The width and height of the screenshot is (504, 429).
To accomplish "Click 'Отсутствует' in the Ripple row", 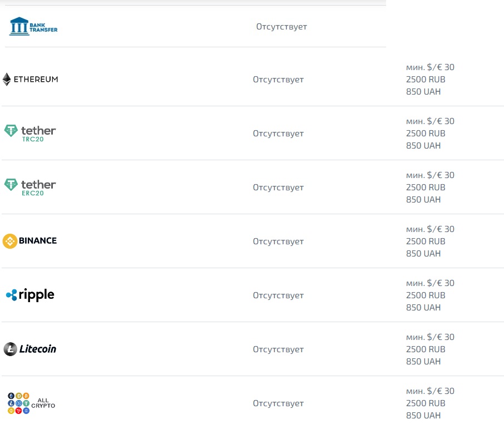I will 278,295.
